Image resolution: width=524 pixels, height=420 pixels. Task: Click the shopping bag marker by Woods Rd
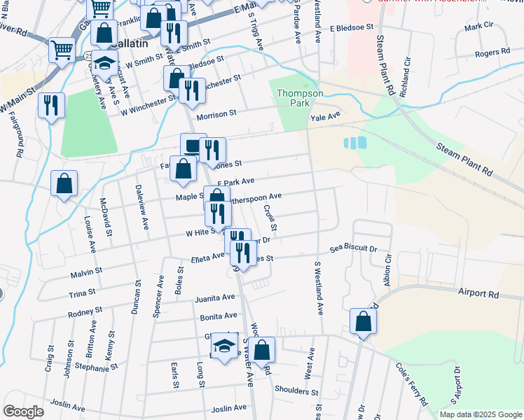pyautogui.click(x=263, y=351)
